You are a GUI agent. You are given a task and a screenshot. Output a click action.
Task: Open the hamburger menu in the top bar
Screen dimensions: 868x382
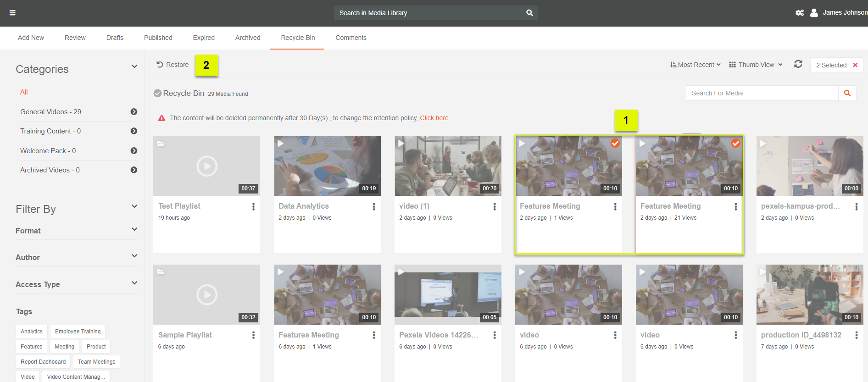pyautogui.click(x=12, y=13)
